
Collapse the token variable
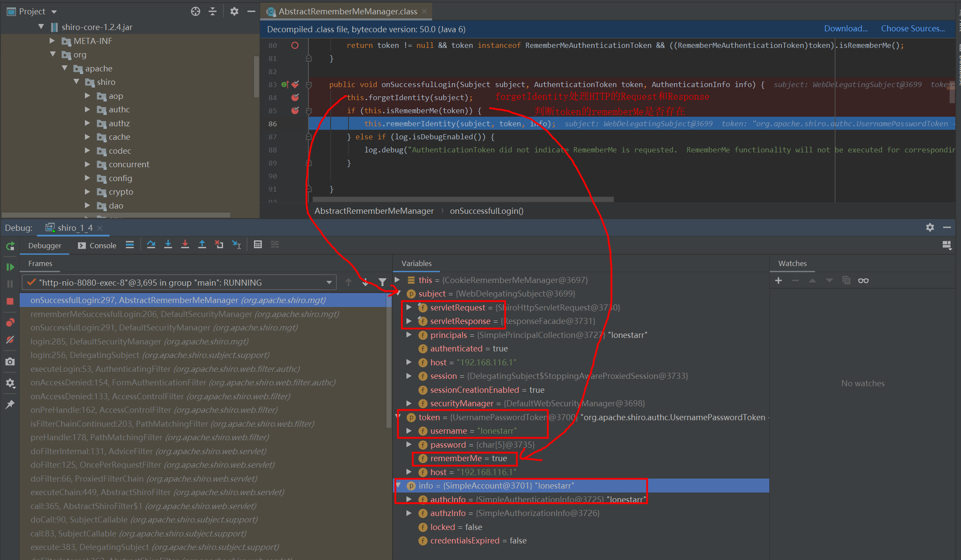pyautogui.click(x=398, y=417)
